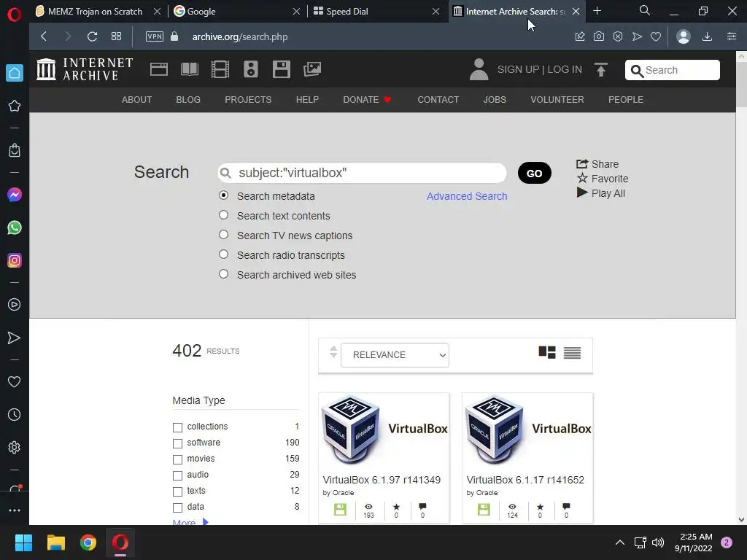747x560 pixels.
Task: Select Search metadata radio button
Action: point(223,195)
